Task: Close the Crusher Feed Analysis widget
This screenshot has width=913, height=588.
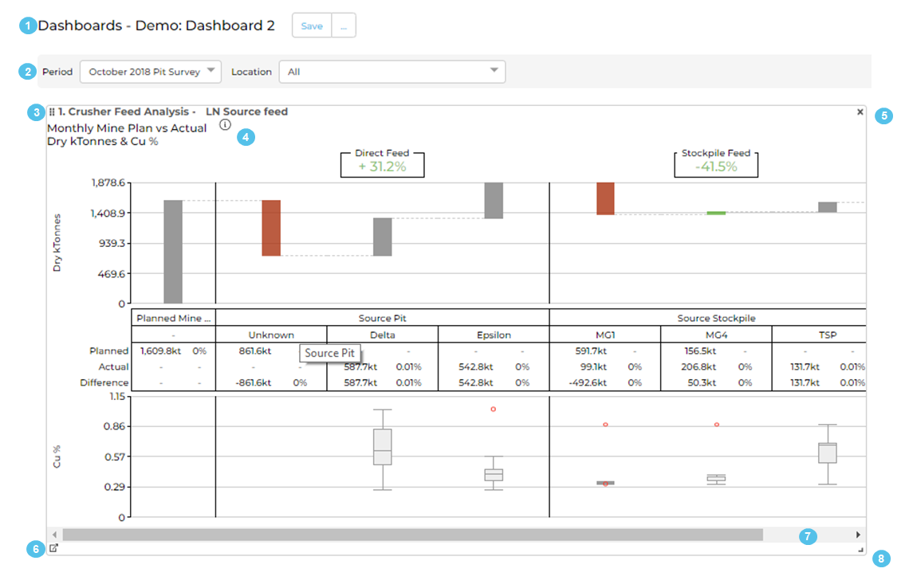Action: tap(860, 112)
